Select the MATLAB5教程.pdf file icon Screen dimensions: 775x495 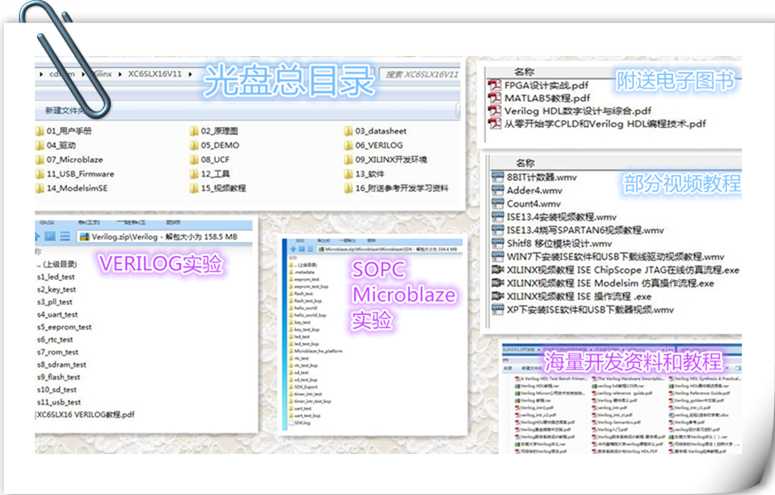click(x=495, y=98)
